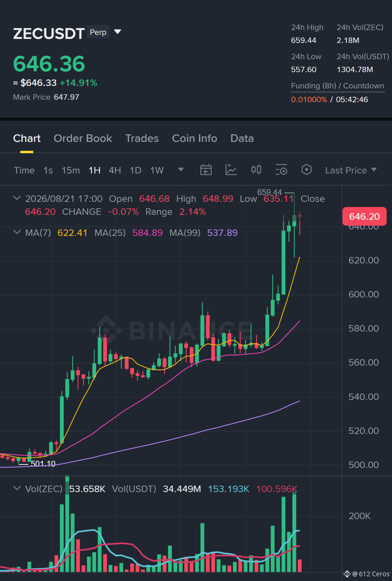
Task: Open ZECUSDT pair selector dropdown arrow
Action: point(118,32)
